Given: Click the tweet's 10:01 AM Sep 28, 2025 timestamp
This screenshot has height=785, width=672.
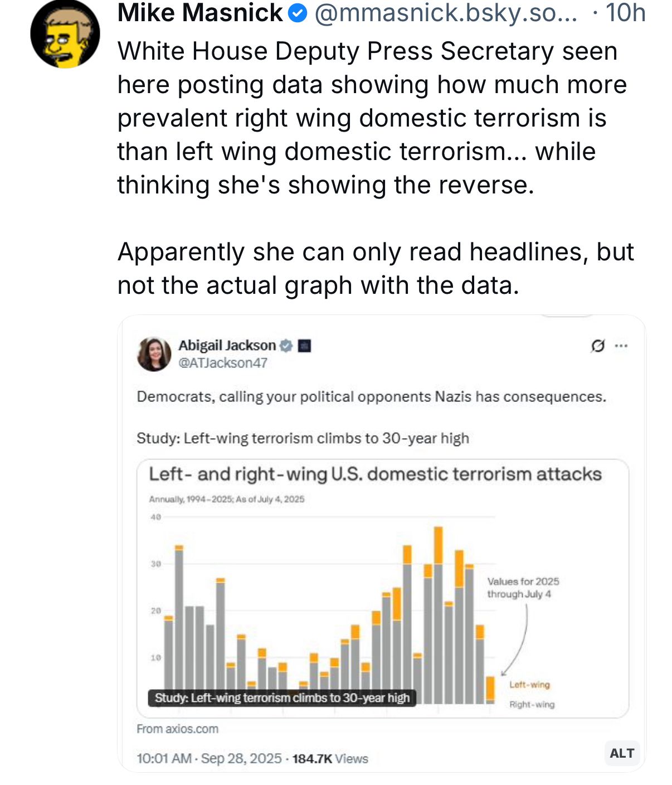Looking at the screenshot, I should pyautogui.click(x=209, y=759).
